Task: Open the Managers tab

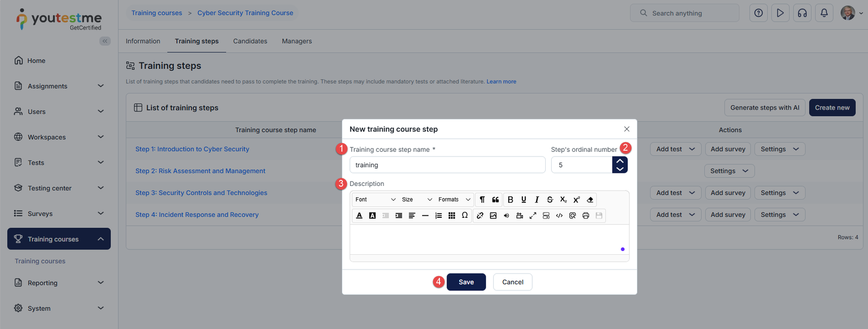Action: point(297,41)
